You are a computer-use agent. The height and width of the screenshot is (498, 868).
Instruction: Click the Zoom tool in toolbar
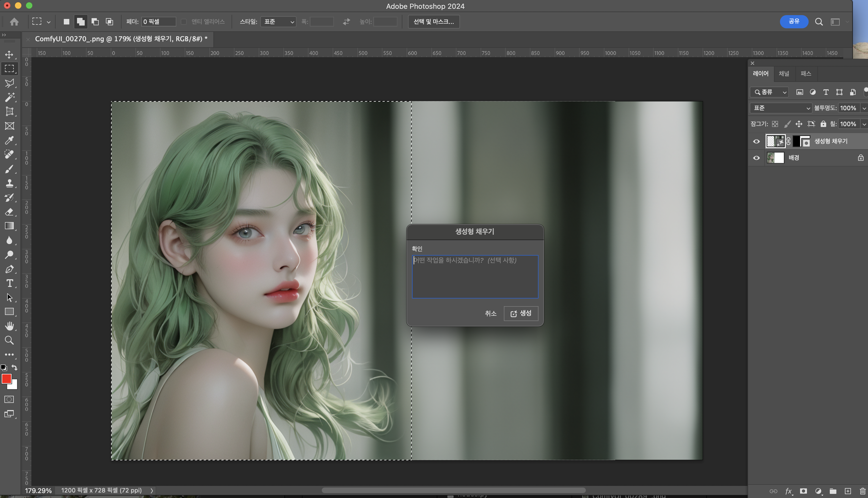tap(9, 340)
